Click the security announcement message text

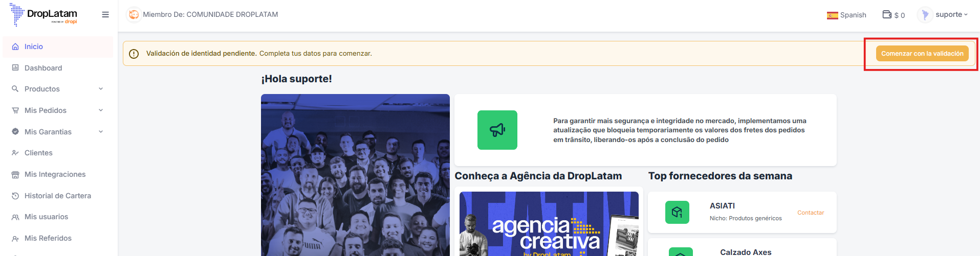[x=680, y=130]
